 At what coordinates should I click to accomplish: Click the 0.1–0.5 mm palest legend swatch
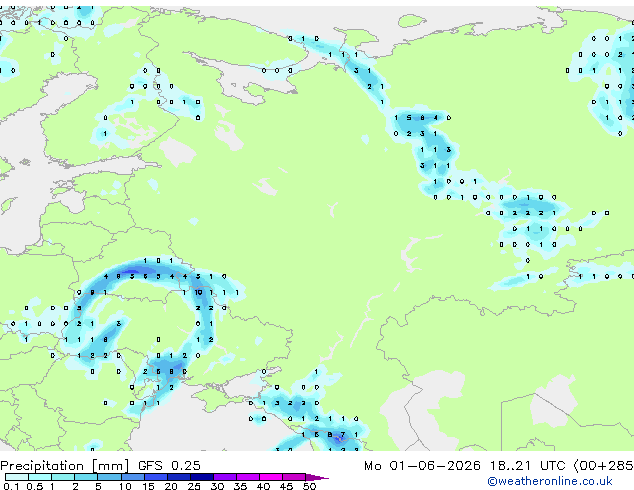pos(17,477)
